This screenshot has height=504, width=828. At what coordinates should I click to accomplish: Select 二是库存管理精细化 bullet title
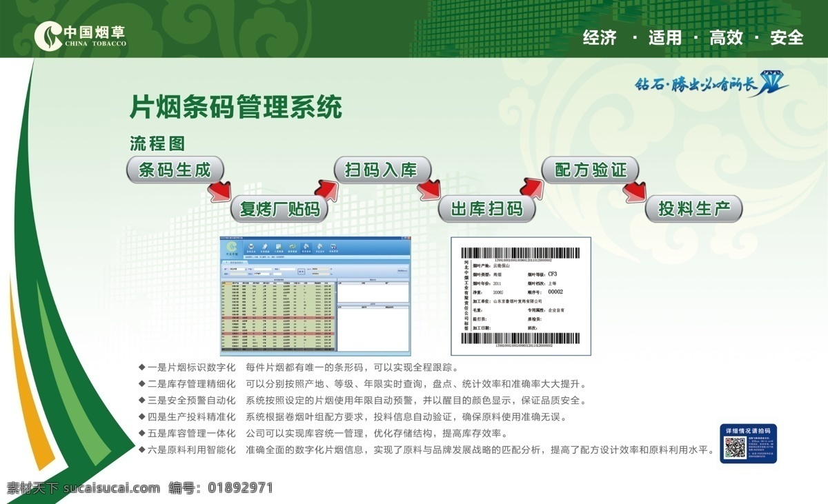click(x=192, y=383)
